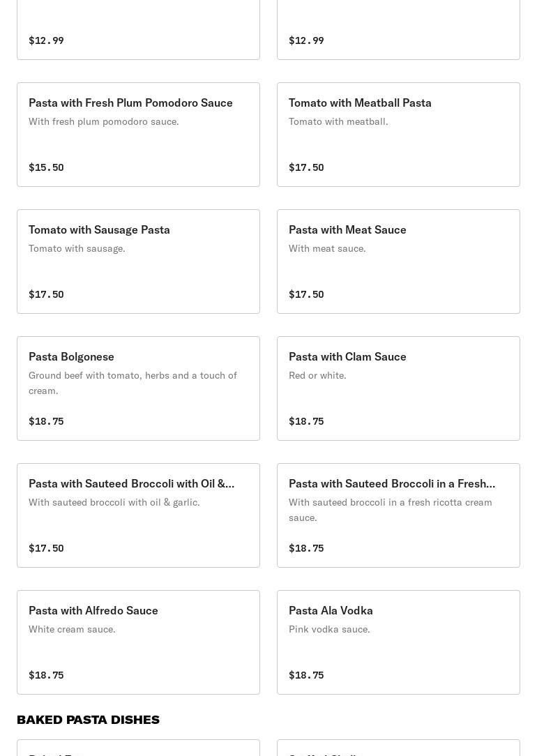Select Tomato with Meatball Pasta card
537x756 pixels.
click(398, 135)
